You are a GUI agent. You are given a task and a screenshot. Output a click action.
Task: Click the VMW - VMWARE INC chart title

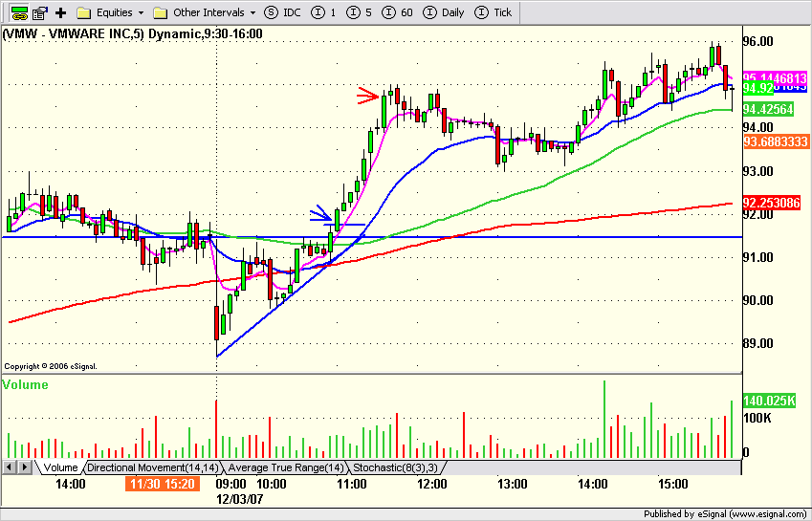click(133, 34)
